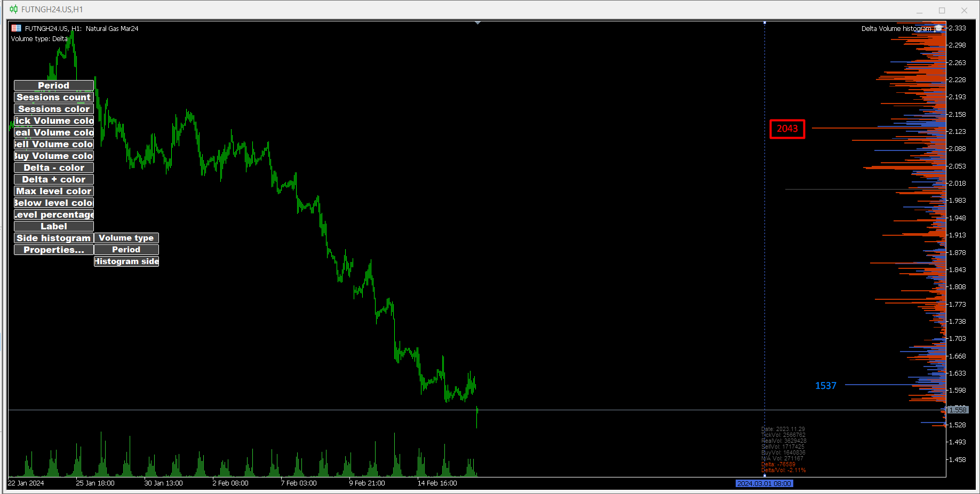
Task: Close the FUTNGH24.US,H1 chart window
Action: tap(964, 10)
